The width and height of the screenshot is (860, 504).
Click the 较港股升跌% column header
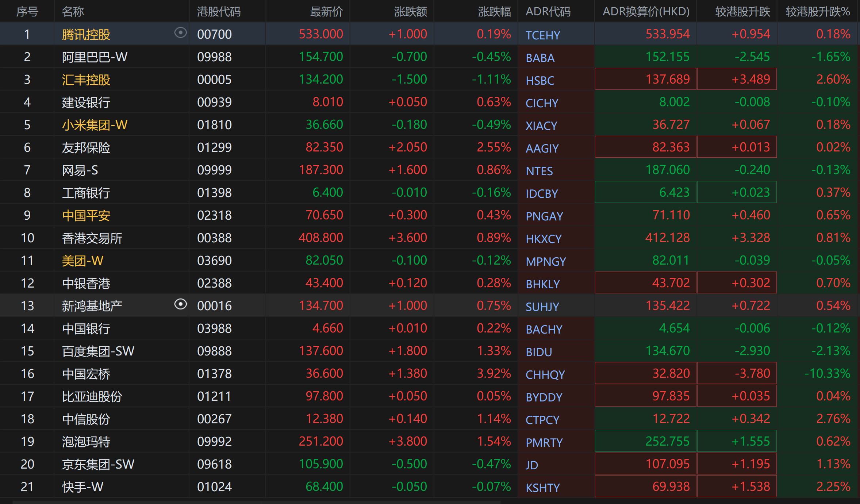[x=818, y=12]
